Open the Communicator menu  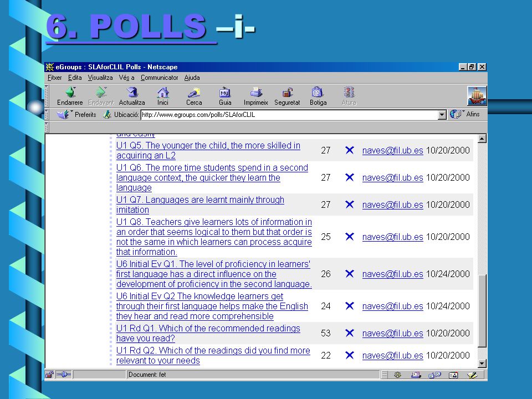pos(160,78)
